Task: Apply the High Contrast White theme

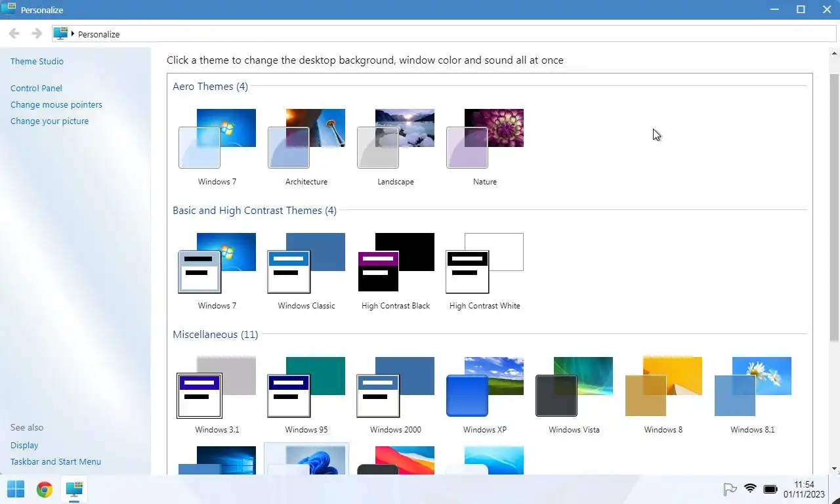Action: pyautogui.click(x=485, y=271)
